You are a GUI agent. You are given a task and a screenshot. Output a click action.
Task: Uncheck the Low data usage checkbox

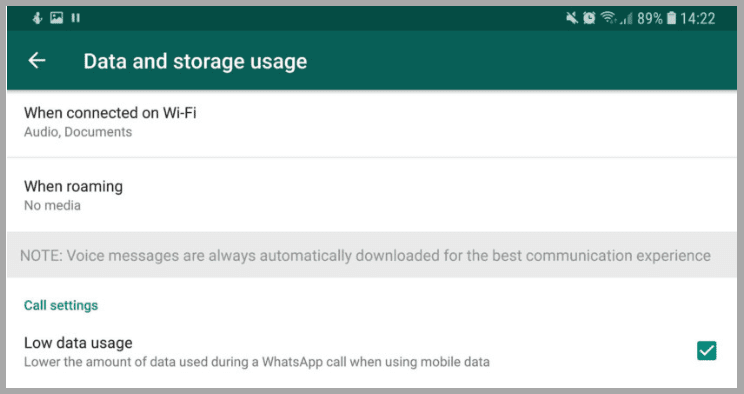[707, 351]
